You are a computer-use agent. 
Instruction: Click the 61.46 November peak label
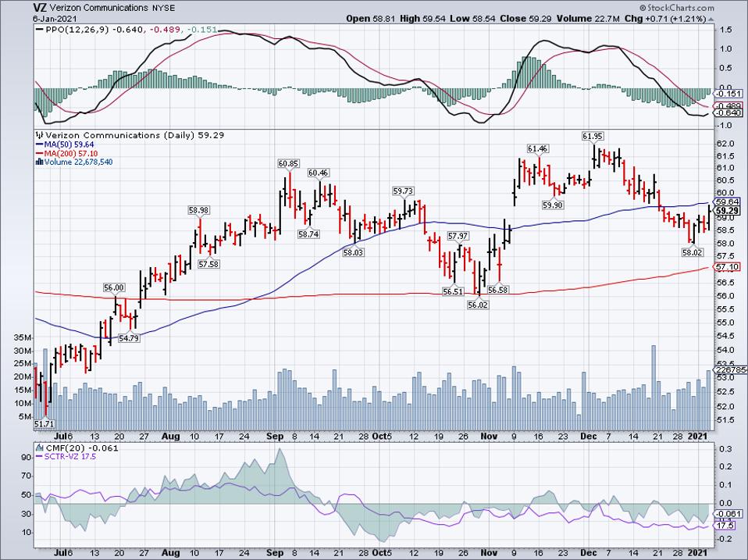coord(537,149)
